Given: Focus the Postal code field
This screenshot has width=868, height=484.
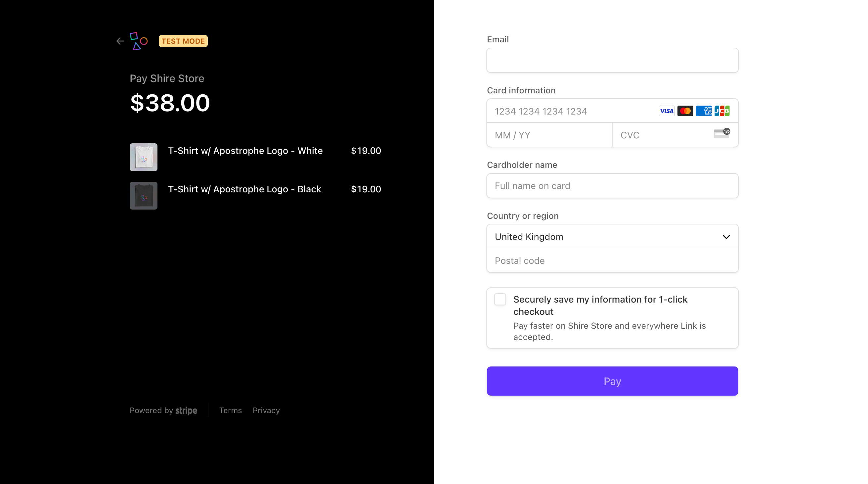Looking at the screenshot, I should click(612, 261).
